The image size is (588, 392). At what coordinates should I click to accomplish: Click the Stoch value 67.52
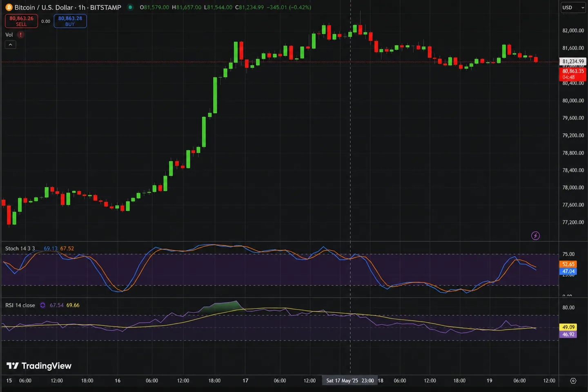pyautogui.click(x=67, y=248)
